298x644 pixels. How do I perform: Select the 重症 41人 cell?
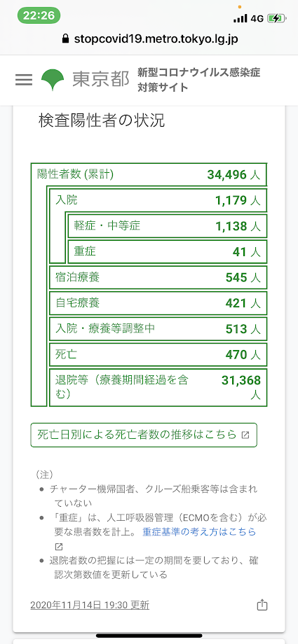[168, 251]
